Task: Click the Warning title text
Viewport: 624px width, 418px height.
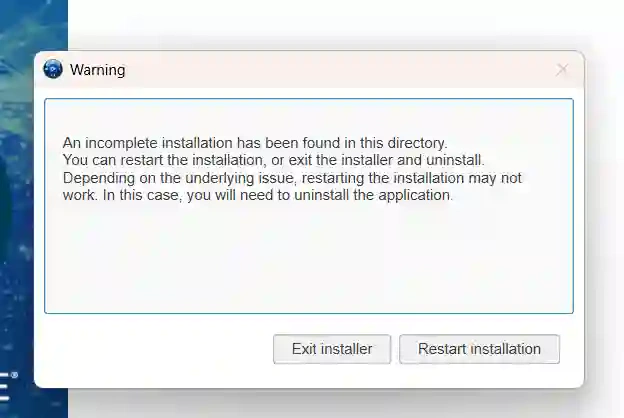Action: tap(97, 70)
